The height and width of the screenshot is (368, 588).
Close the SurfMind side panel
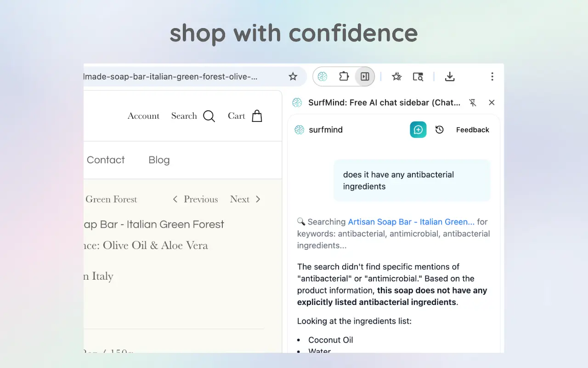coord(492,103)
